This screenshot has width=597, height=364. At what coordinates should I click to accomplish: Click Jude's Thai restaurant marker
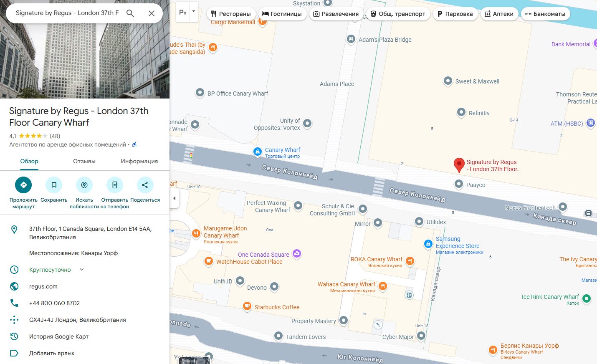pyautogui.click(x=213, y=47)
